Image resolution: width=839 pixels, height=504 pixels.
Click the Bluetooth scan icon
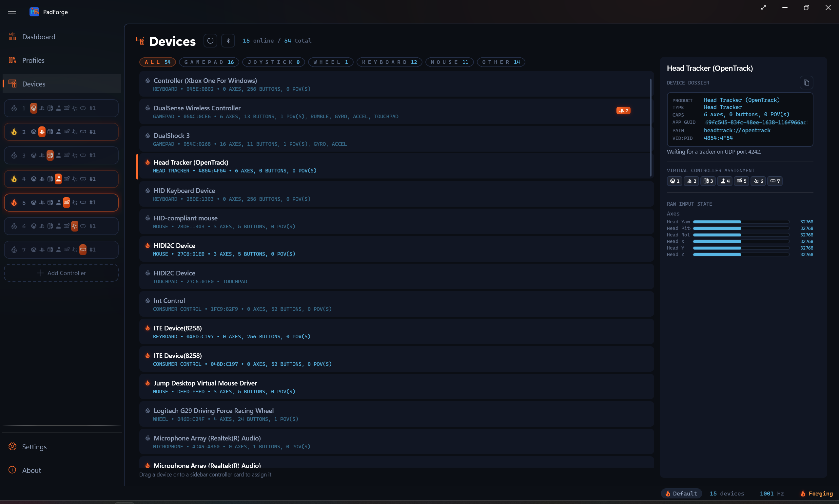228,41
